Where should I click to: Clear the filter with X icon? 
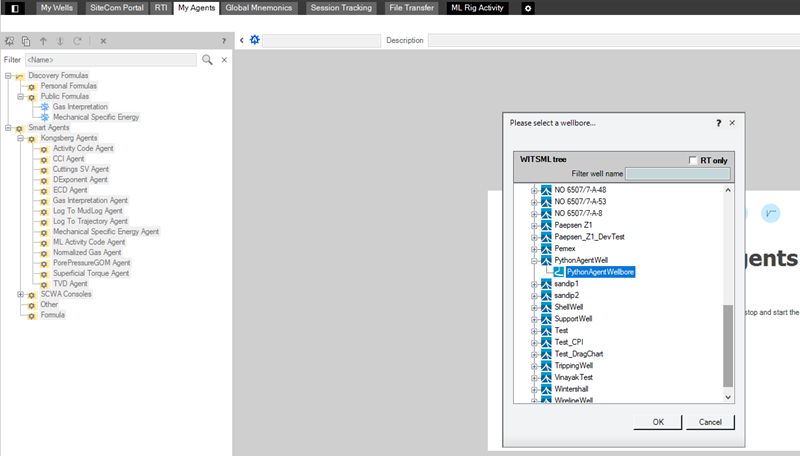224,60
